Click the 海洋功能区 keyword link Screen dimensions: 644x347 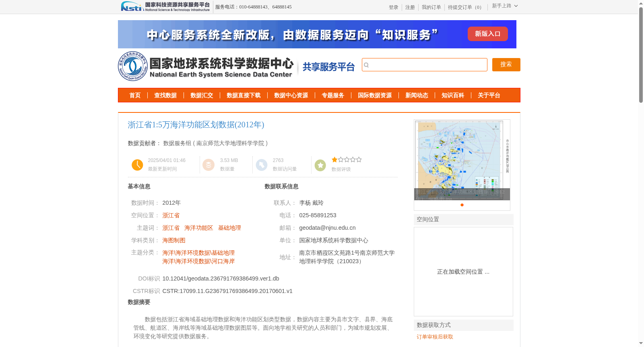[x=199, y=228]
